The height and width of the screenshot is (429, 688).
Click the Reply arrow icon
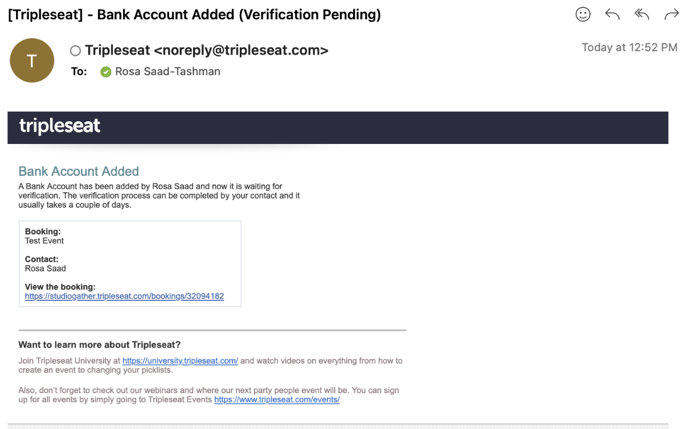pyautogui.click(x=612, y=14)
